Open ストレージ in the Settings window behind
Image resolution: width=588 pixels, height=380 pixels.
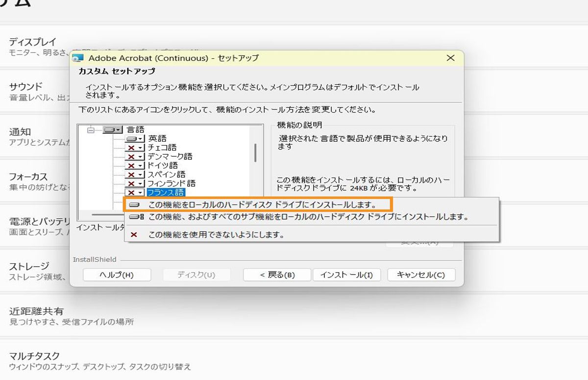(29, 266)
